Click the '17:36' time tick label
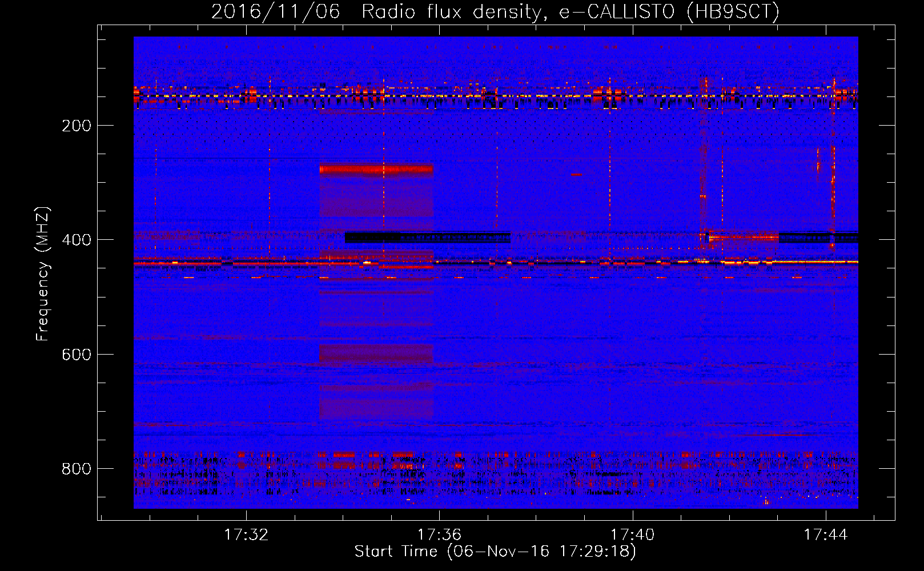Image resolution: width=924 pixels, height=571 pixels. 439,534
